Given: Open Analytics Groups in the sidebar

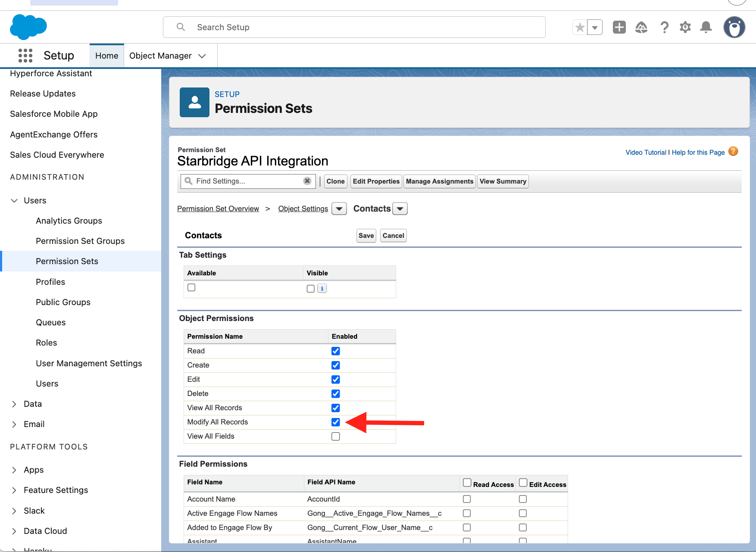Looking at the screenshot, I should [x=69, y=221].
